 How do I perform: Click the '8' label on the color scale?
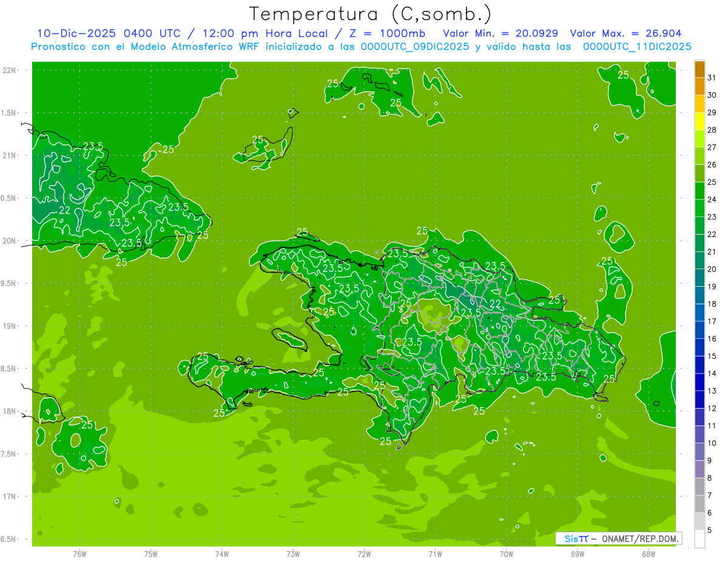(x=709, y=478)
